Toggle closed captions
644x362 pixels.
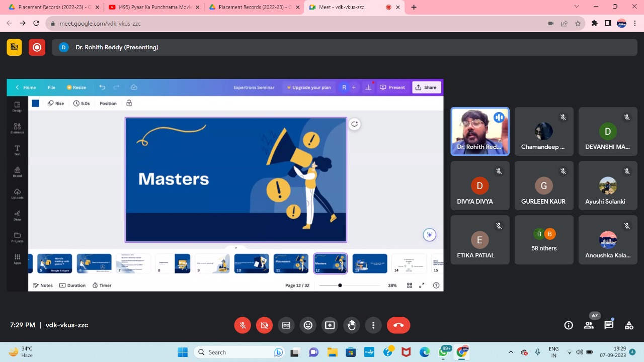click(x=286, y=325)
